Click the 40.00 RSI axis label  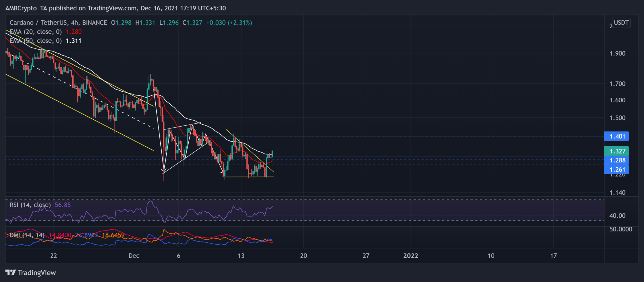[618, 215]
